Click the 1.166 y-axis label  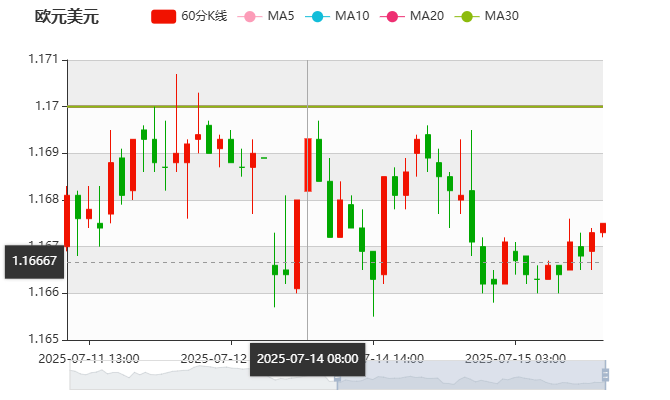click(43, 292)
